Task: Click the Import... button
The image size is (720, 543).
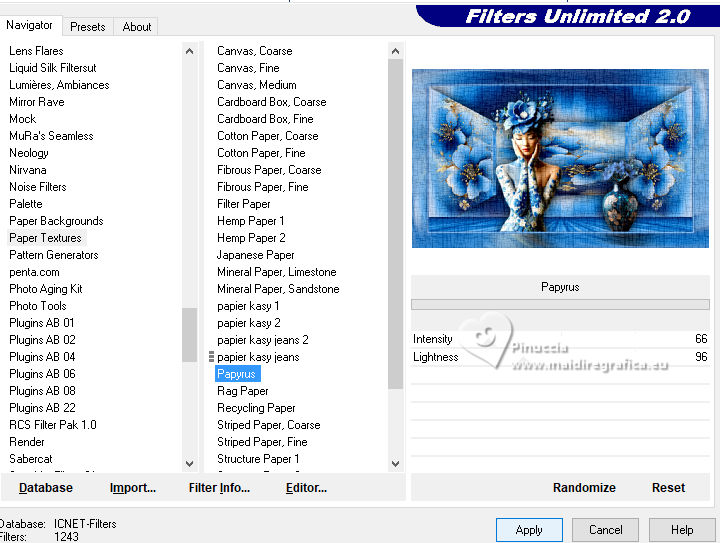Action: pos(133,487)
